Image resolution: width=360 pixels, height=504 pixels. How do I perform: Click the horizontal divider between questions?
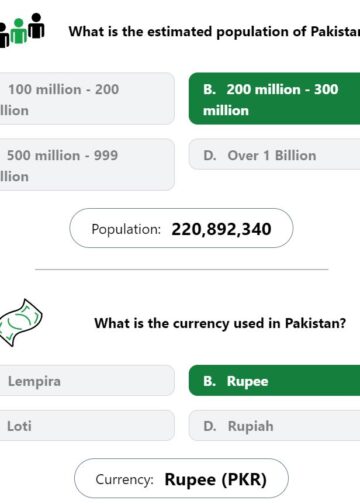coord(182,269)
